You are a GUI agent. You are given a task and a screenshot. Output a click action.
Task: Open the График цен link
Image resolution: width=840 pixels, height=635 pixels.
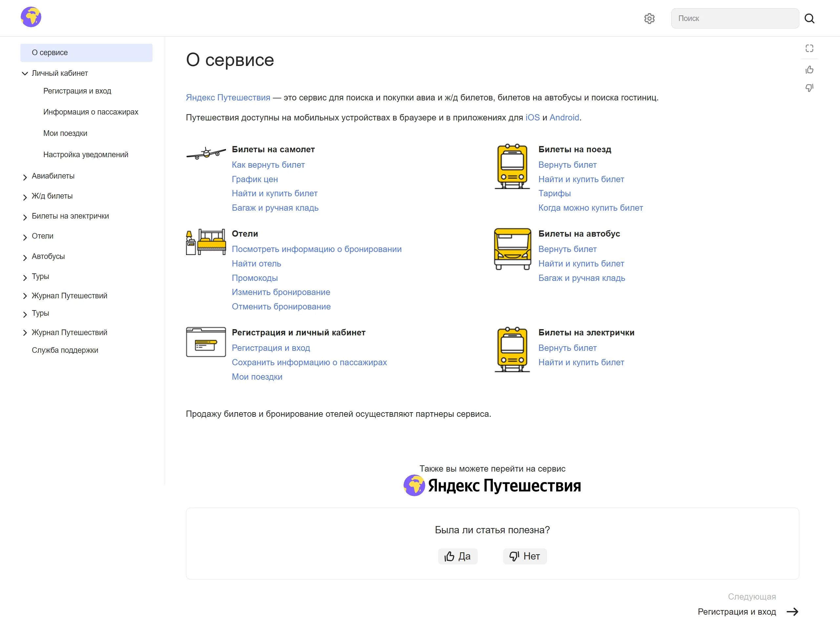click(x=254, y=179)
